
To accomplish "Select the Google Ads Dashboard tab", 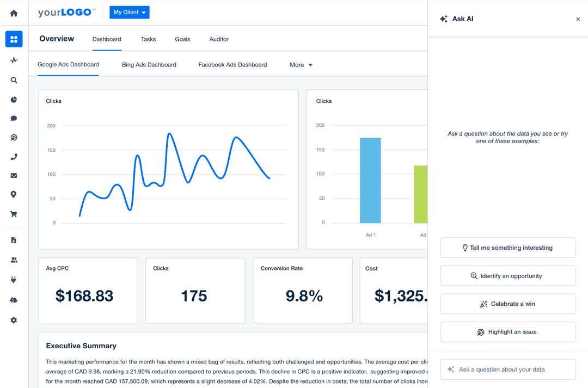I will [68, 64].
